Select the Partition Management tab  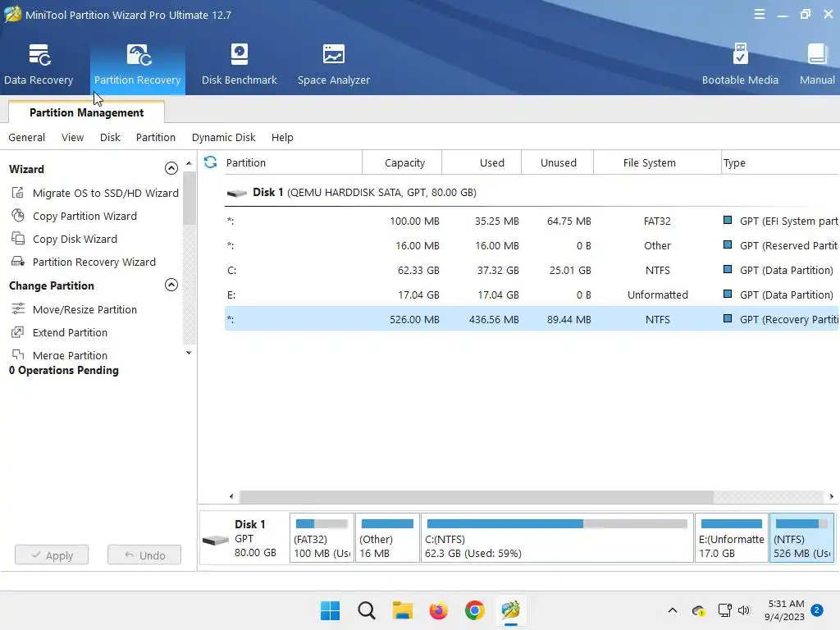click(x=86, y=112)
